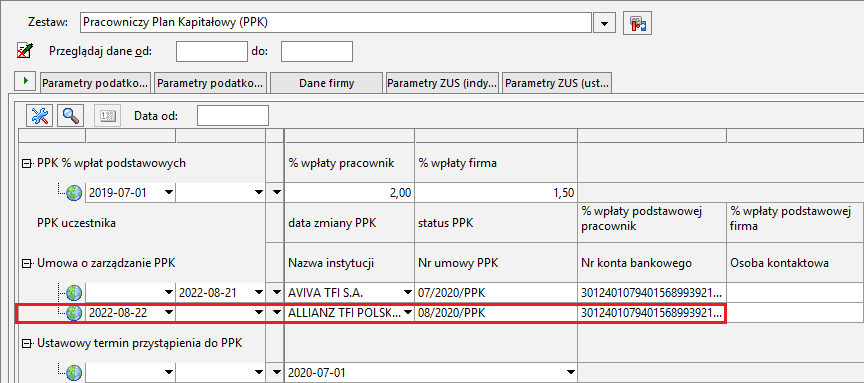
Task: Collapse the Umowa o zarządzanie PPK group
Action: [x=25, y=264]
